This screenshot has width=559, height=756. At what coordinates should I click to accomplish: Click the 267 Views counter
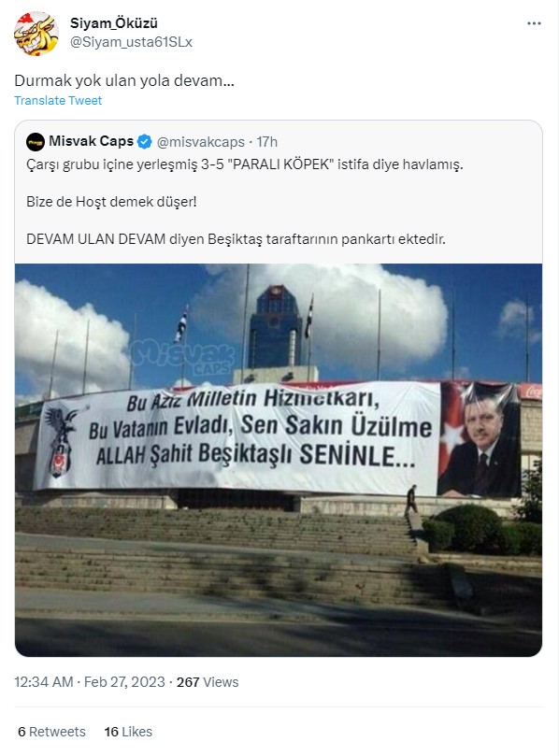[208, 682]
